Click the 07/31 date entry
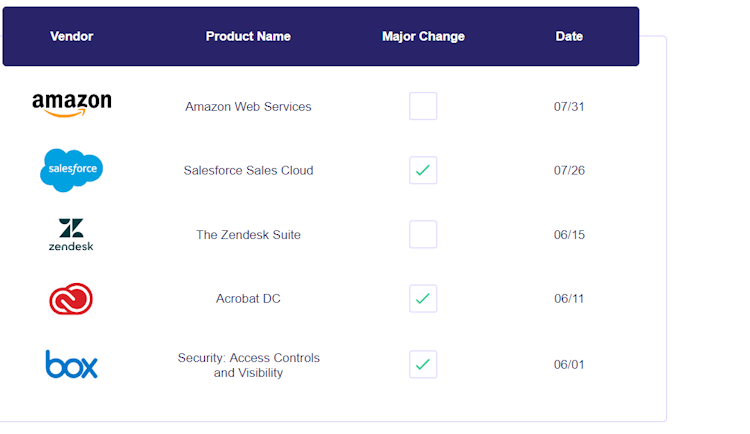This screenshot has width=750, height=434. pos(569,107)
